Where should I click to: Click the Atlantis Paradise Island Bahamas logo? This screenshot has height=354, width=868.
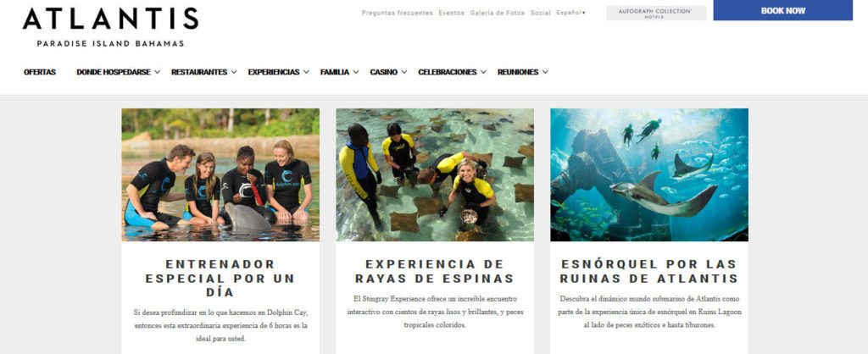click(x=110, y=27)
